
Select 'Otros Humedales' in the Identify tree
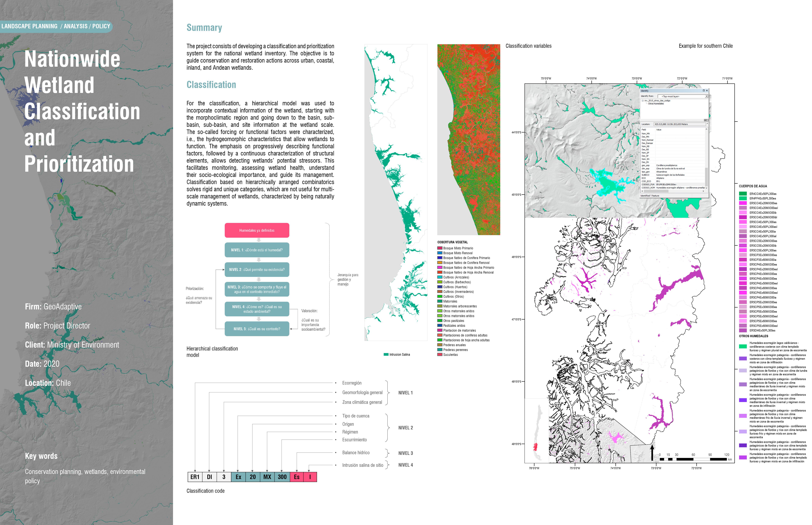[x=656, y=104]
